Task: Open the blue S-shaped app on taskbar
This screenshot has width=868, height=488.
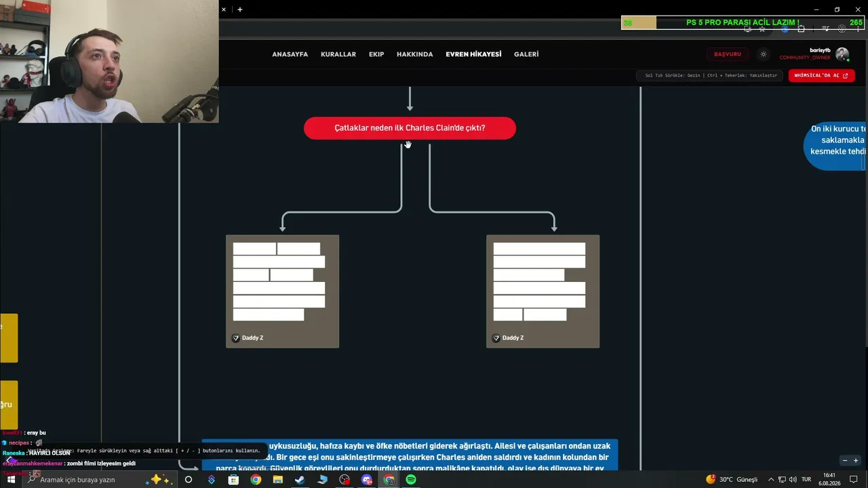Action: [212, 479]
